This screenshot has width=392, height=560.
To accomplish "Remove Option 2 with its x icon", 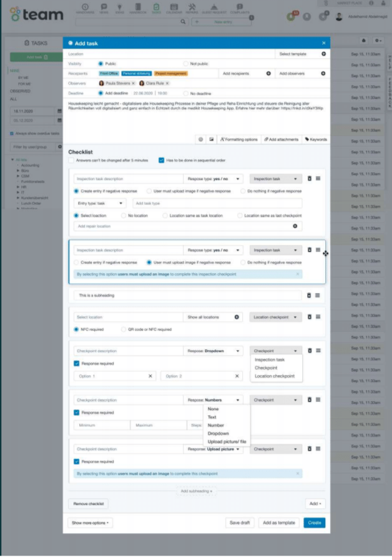I will click(x=237, y=376).
